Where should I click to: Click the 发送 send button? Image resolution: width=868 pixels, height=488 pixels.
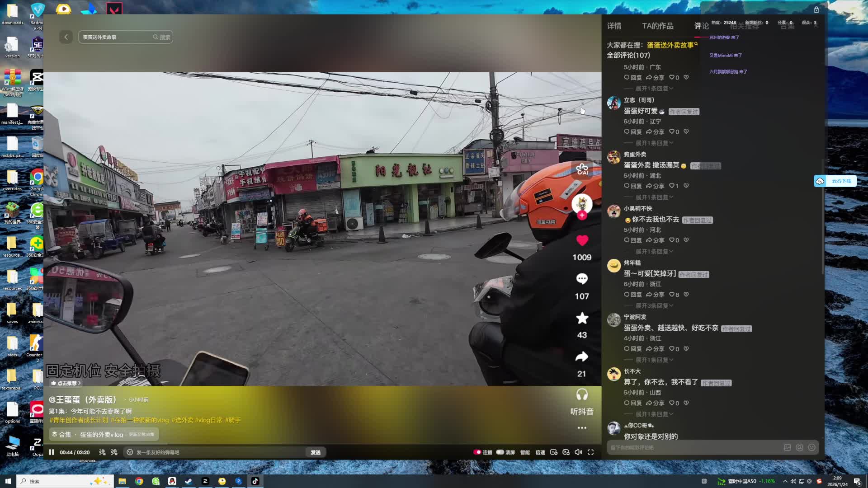point(316,452)
